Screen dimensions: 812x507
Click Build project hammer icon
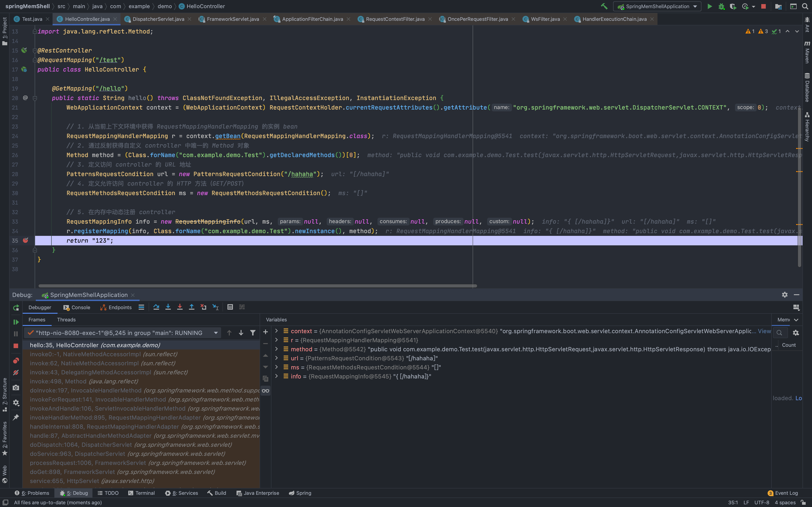pyautogui.click(x=604, y=6)
